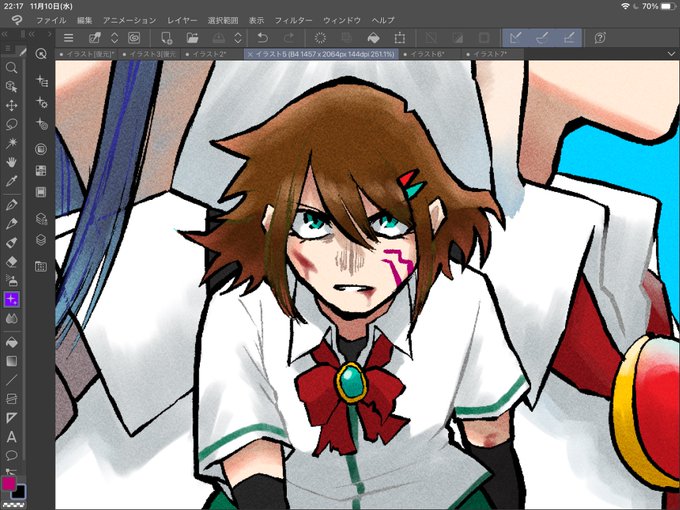Expand the canvas tab list chevron
This screenshot has height=510, width=680.
click(670, 54)
